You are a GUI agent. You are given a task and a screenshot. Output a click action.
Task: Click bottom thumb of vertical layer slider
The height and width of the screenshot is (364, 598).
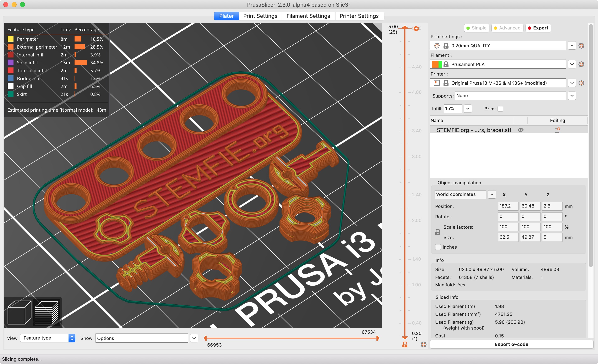pyautogui.click(x=405, y=338)
